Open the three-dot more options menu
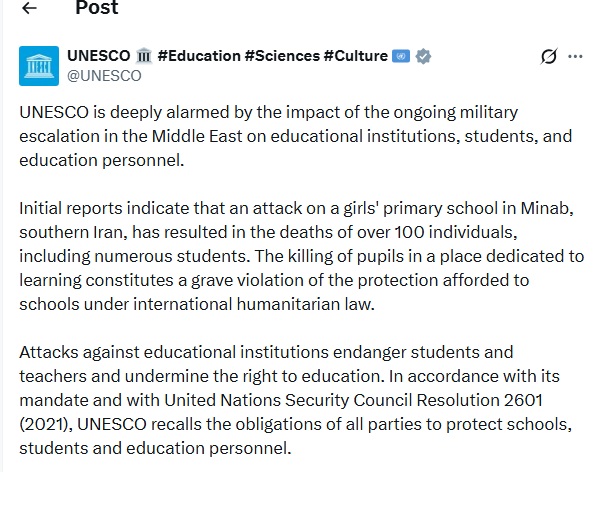 575,57
